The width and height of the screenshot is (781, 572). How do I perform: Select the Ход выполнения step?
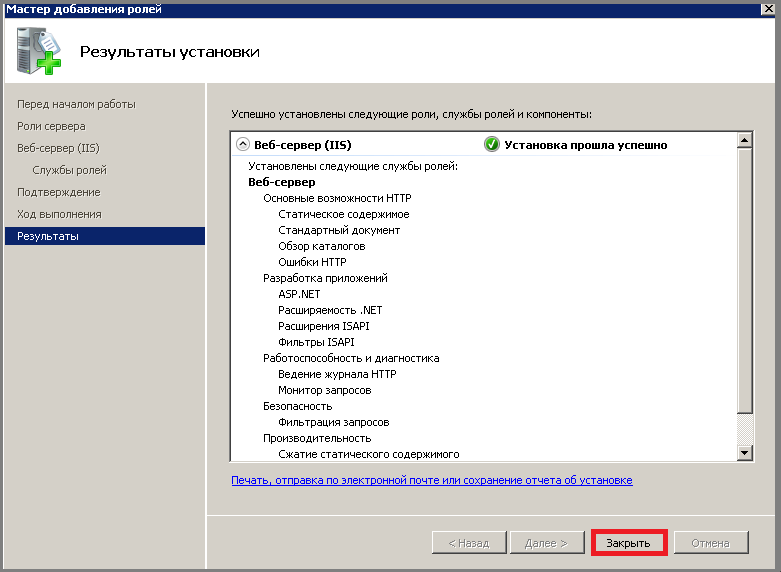[59, 214]
